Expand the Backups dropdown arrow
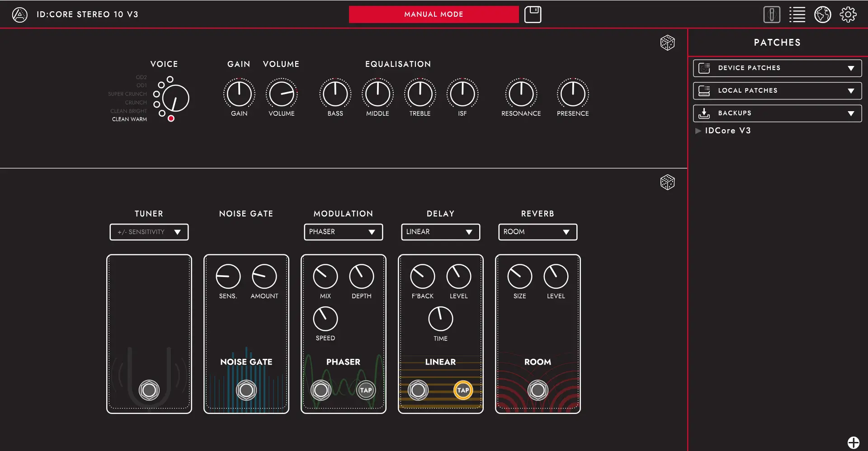The image size is (868, 451). click(x=851, y=114)
